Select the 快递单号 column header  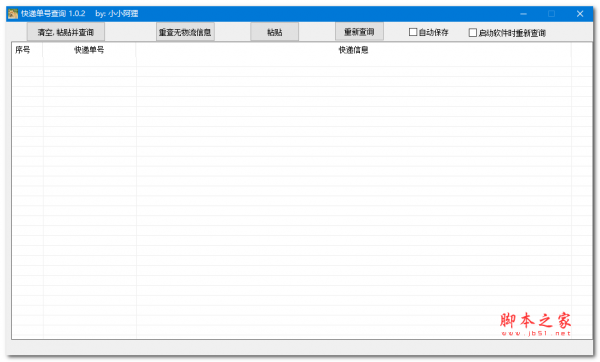(x=89, y=50)
